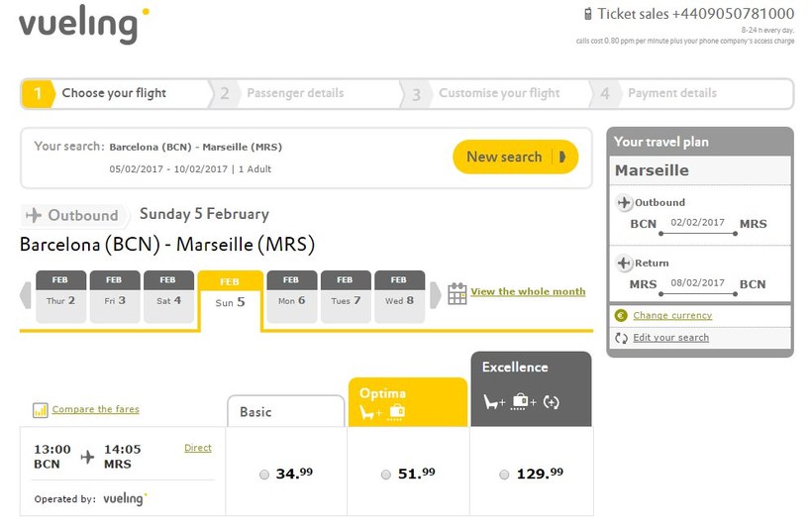The height and width of the screenshot is (531, 812).
Task: Choose the Excellence fare 129.99 radio button
Action: tap(505, 475)
